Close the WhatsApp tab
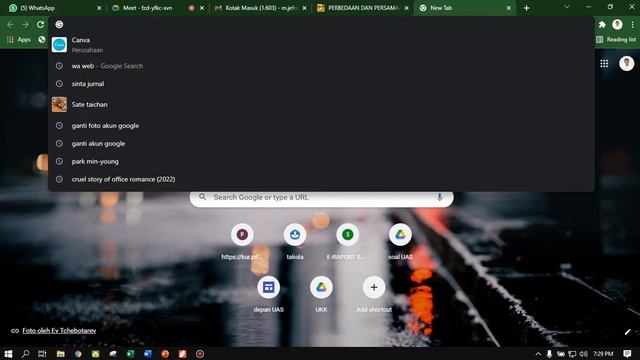640x360 pixels. 99,8
